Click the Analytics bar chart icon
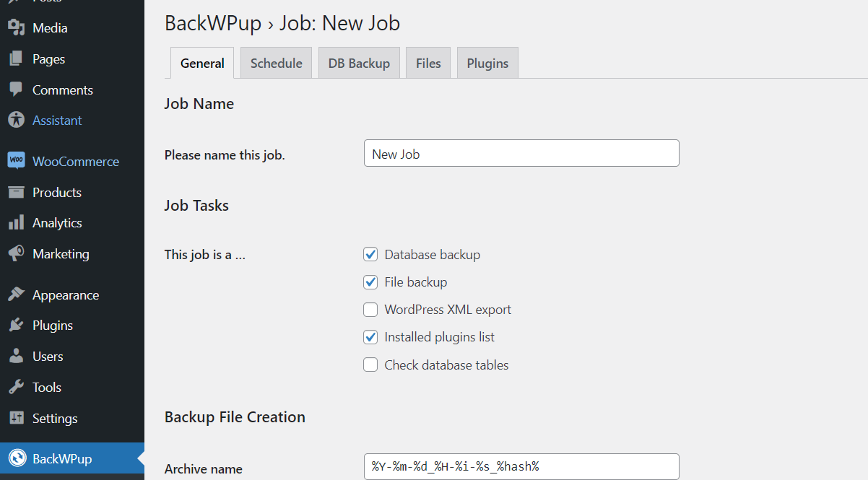The image size is (868, 480). click(16, 223)
